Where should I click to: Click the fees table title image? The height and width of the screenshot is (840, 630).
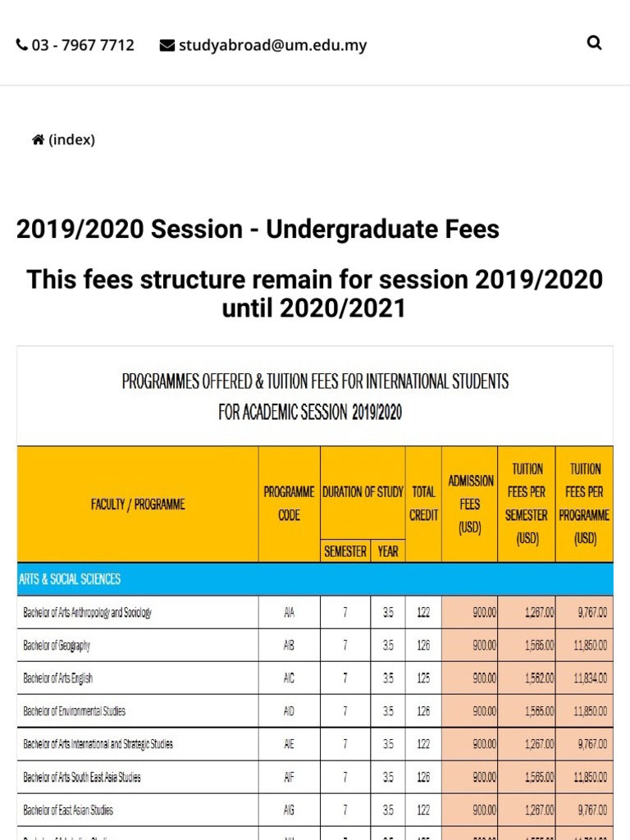(x=315, y=396)
